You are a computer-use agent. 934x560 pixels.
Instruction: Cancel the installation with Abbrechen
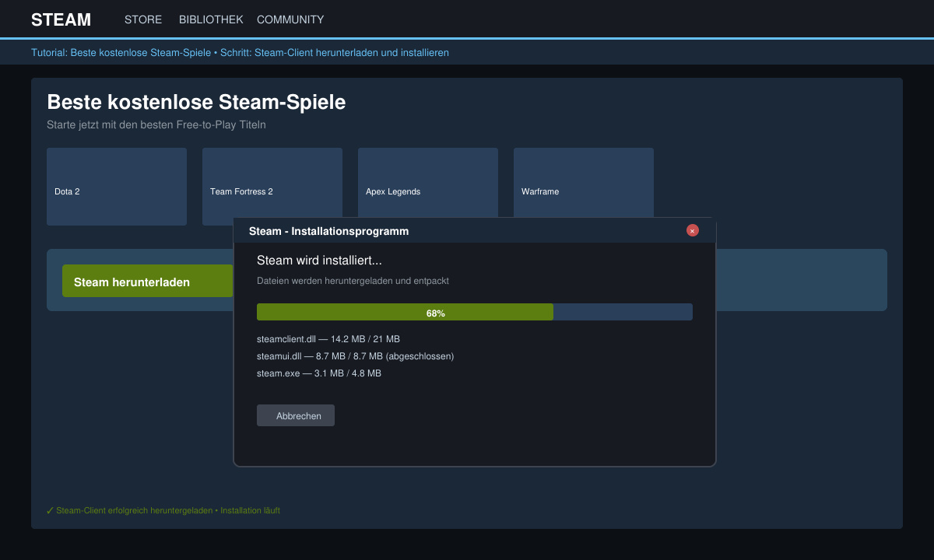(x=296, y=415)
